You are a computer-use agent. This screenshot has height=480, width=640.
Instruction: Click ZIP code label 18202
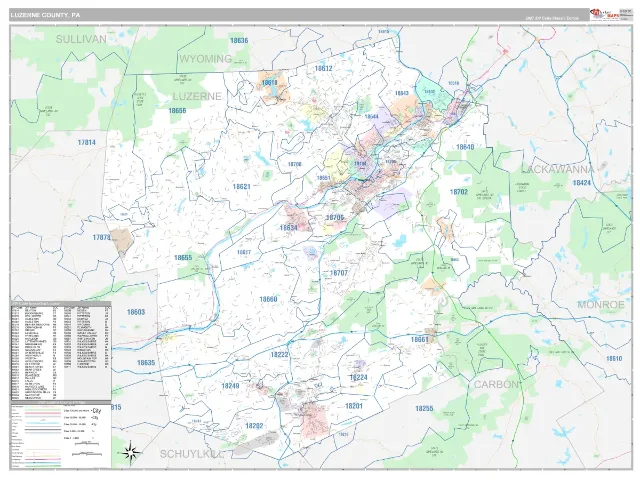point(254,426)
